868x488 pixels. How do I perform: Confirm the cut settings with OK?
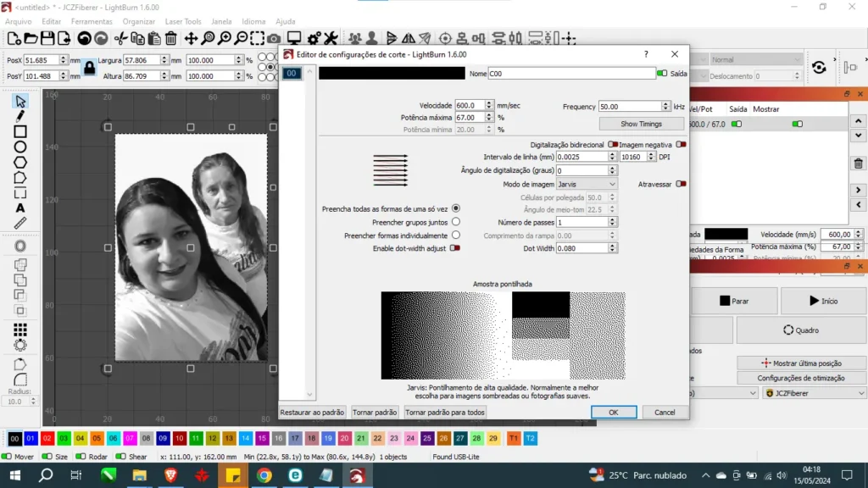click(x=614, y=413)
